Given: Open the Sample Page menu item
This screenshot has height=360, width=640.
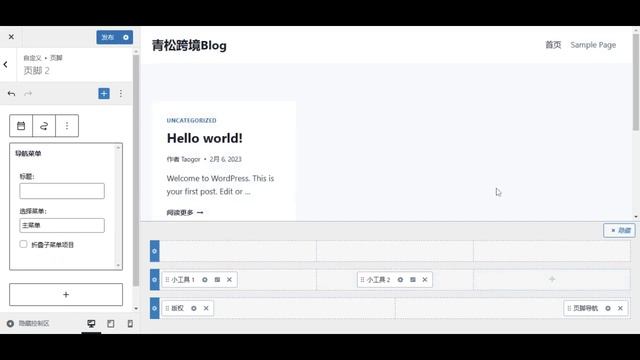Looking at the screenshot, I should point(593,45).
